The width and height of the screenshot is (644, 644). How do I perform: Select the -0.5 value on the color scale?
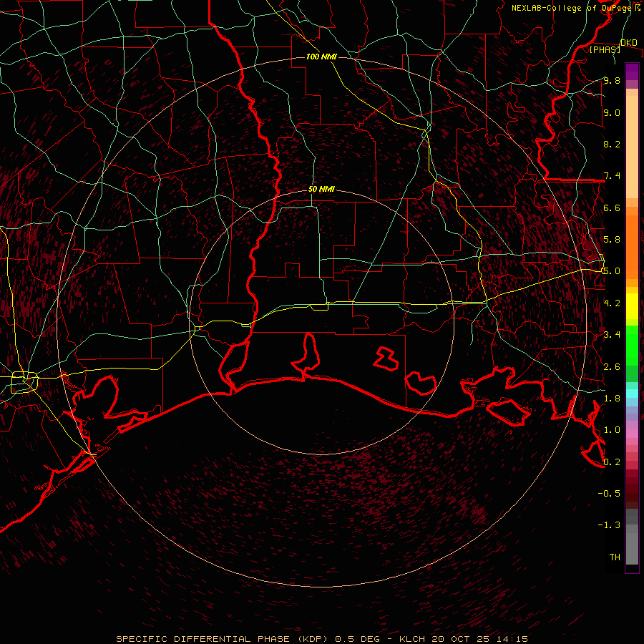click(609, 494)
